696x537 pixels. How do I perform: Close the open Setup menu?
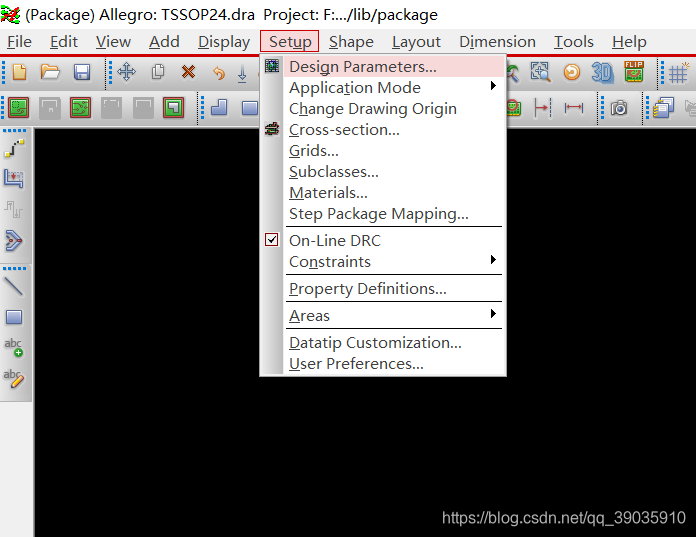pos(289,42)
